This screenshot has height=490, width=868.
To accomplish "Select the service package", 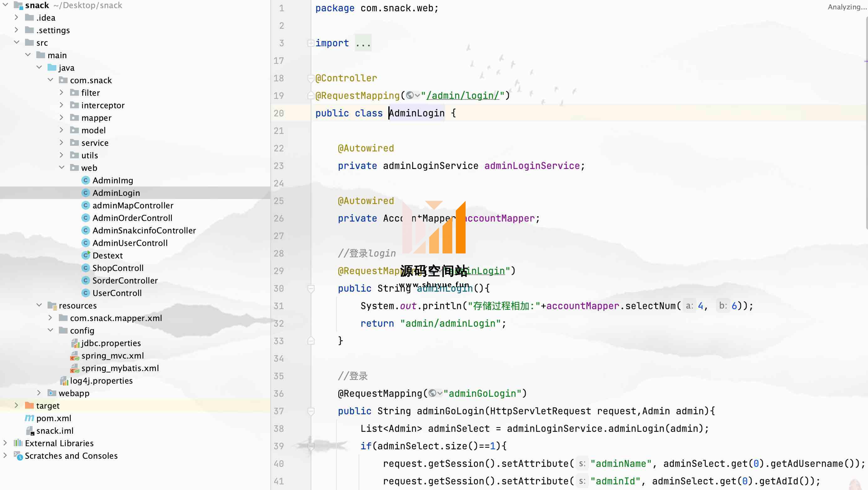I will coord(95,143).
